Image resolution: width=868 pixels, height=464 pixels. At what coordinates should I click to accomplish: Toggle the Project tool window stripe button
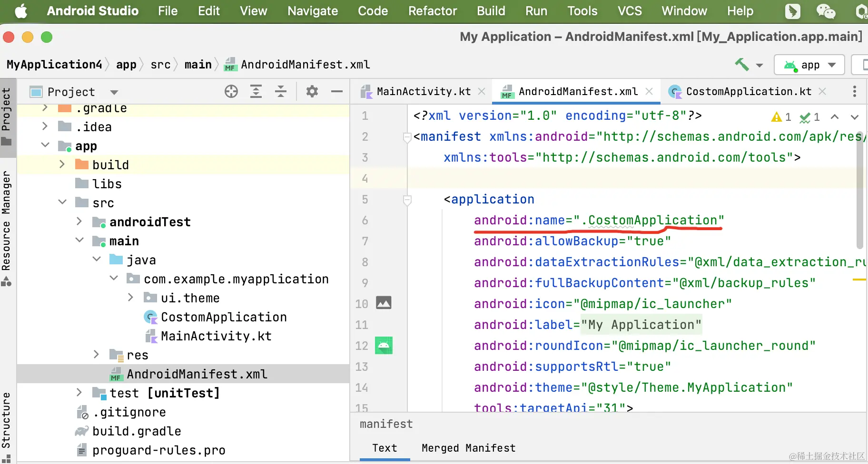pyautogui.click(x=7, y=114)
